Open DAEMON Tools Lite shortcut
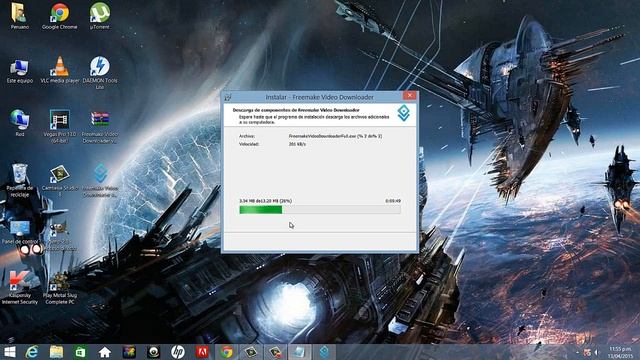 point(100,73)
